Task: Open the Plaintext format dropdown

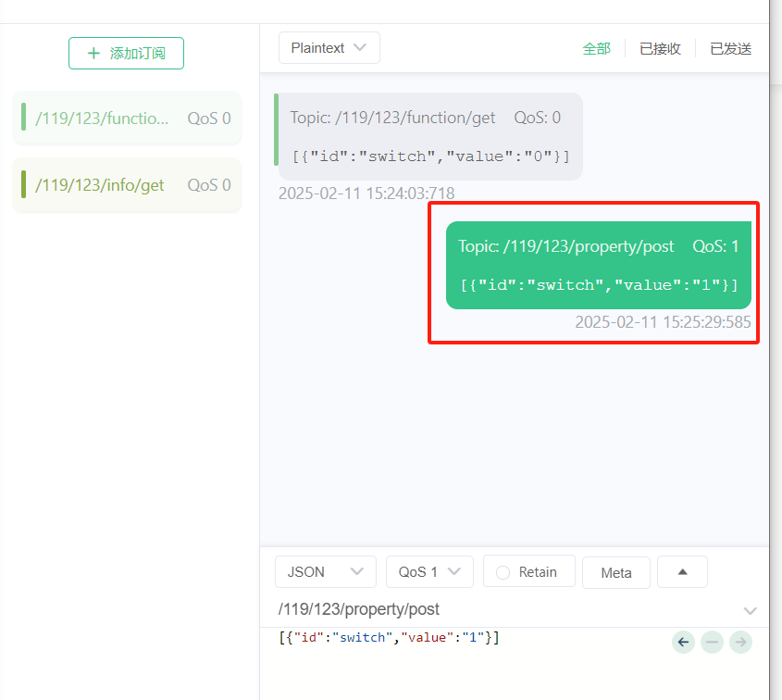Action: coord(329,48)
